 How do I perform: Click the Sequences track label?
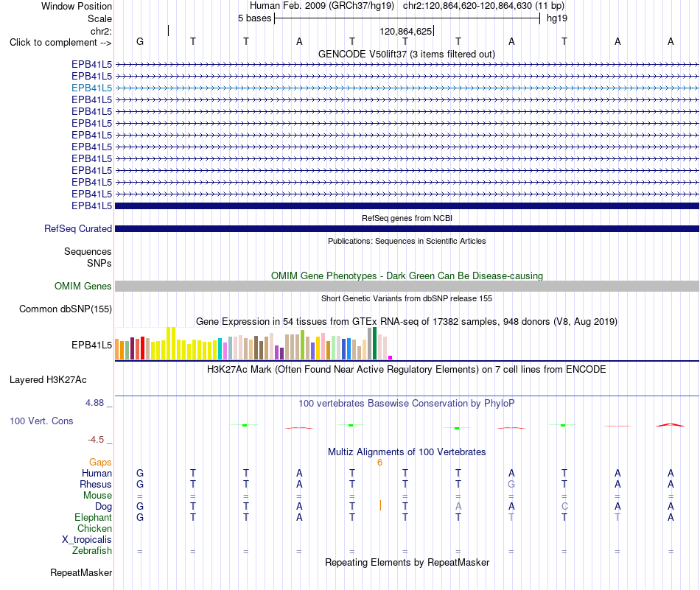[x=88, y=251]
